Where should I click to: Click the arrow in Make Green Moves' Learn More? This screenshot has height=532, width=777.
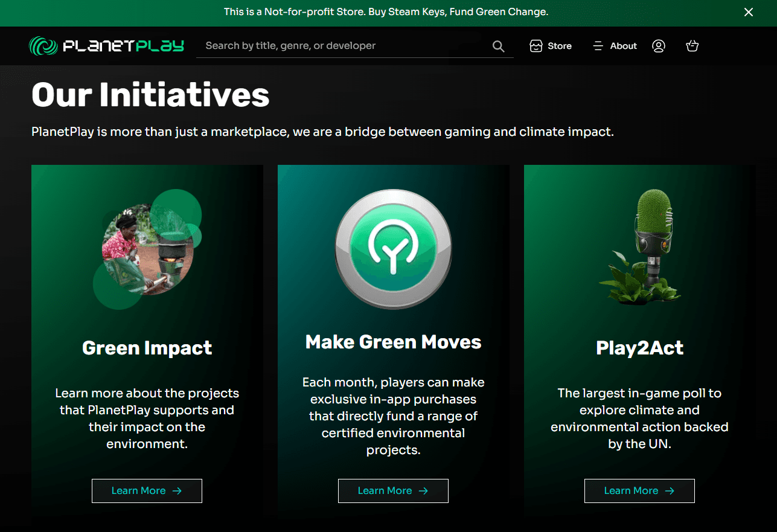[x=423, y=491]
